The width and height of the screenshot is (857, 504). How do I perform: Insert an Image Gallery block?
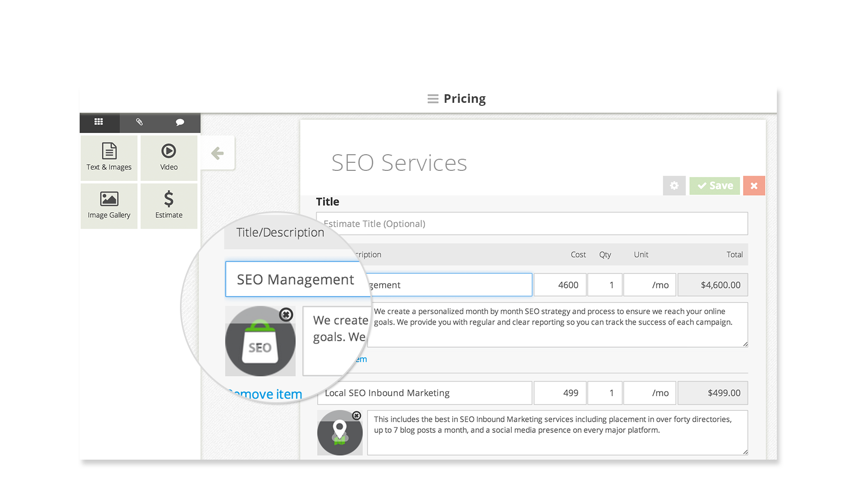coord(109,206)
